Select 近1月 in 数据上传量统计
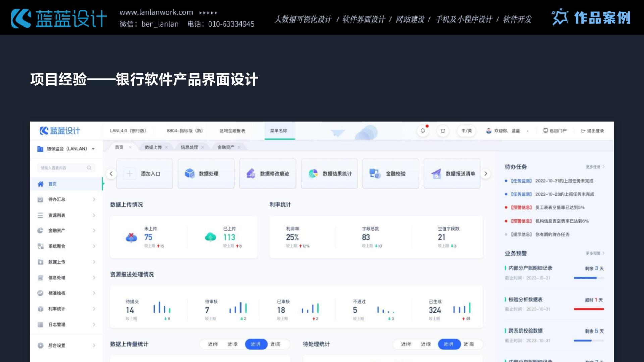644x362 pixels. coord(256,344)
